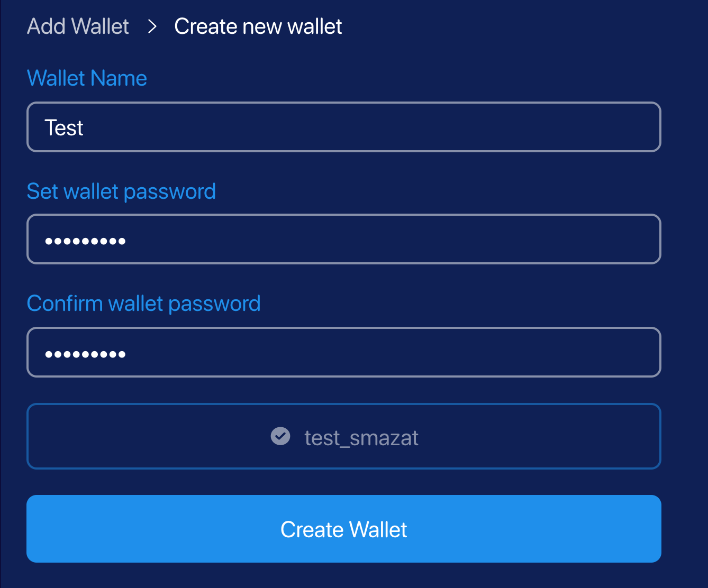Click the Create Wallet button text
This screenshot has width=708, height=588.
click(344, 529)
